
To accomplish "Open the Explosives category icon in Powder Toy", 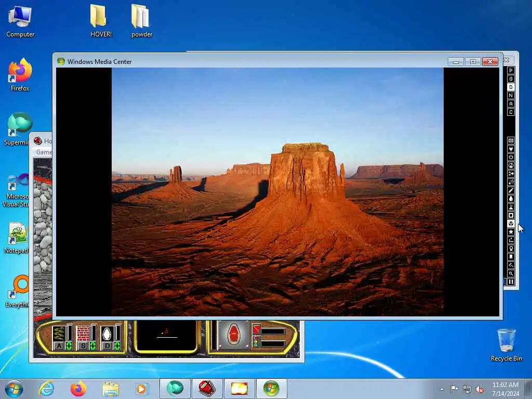I will (x=511, y=182).
